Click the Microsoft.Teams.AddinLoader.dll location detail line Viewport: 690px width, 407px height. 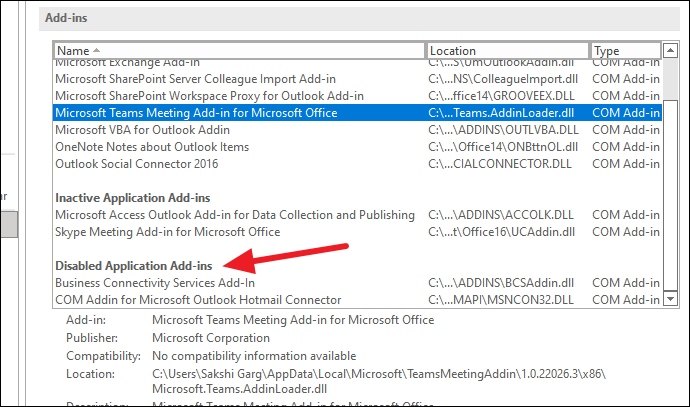239,389
